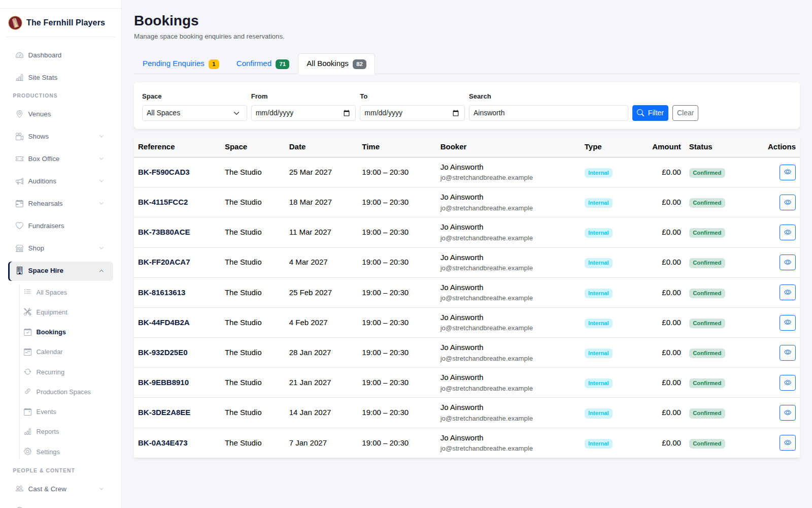Expand the Box Office sidebar menu
Image resolution: width=812 pixels, height=508 pixels.
60,159
